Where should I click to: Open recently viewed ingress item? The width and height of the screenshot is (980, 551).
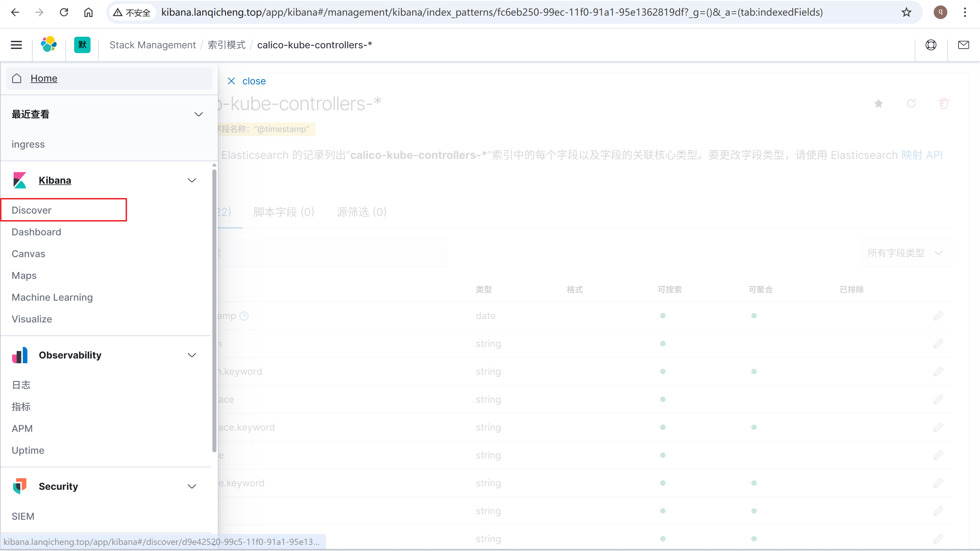[x=28, y=144]
